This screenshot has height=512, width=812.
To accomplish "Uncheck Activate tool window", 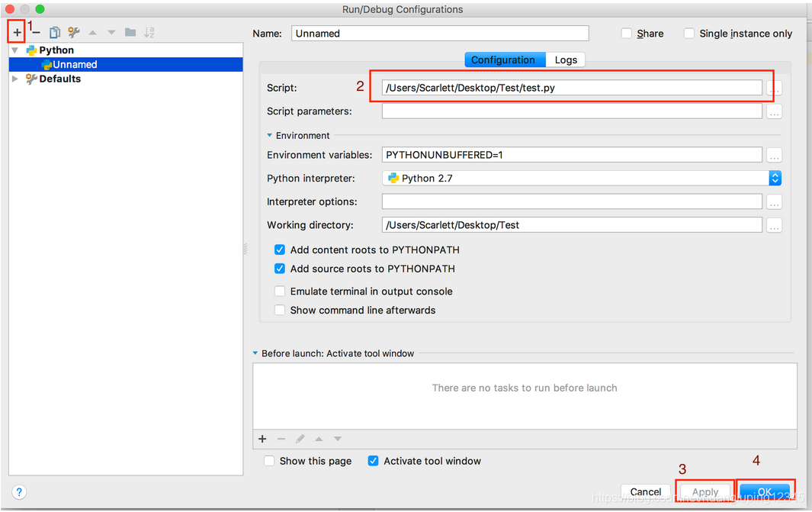I will pos(373,461).
